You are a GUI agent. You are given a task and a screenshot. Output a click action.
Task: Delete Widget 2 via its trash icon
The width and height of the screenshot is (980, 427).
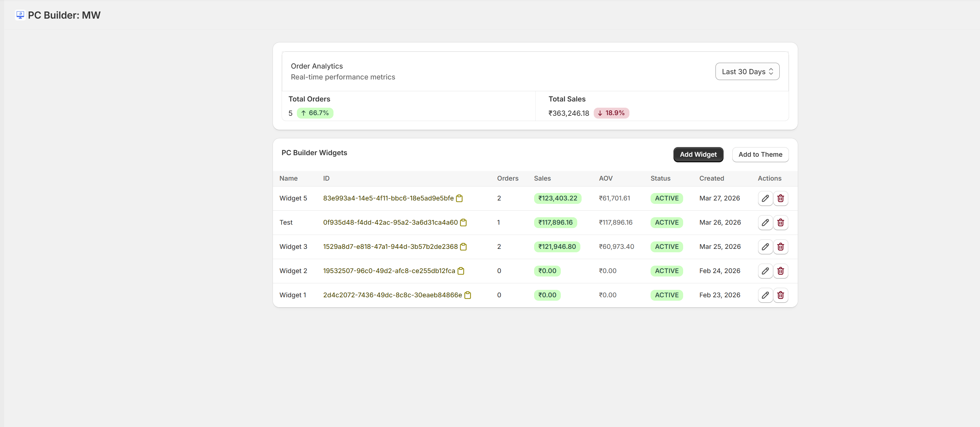point(781,271)
